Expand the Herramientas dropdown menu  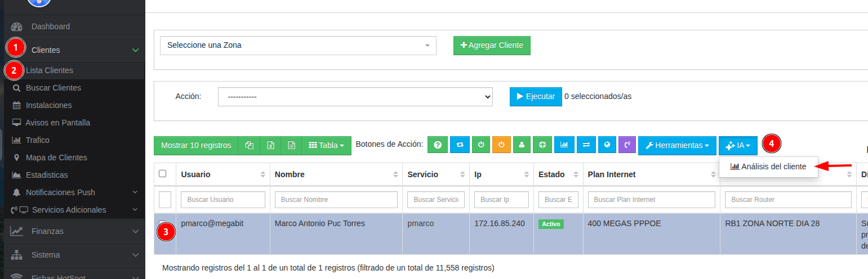pos(676,146)
